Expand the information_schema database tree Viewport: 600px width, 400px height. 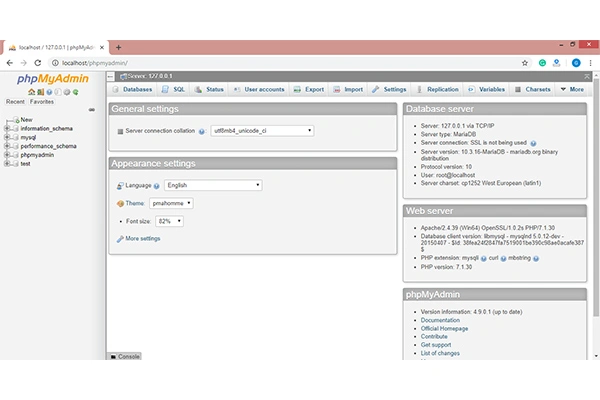[7, 128]
